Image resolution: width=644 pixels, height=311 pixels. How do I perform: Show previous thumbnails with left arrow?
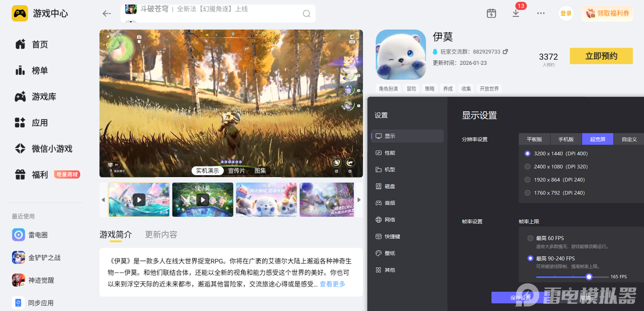[x=103, y=200]
